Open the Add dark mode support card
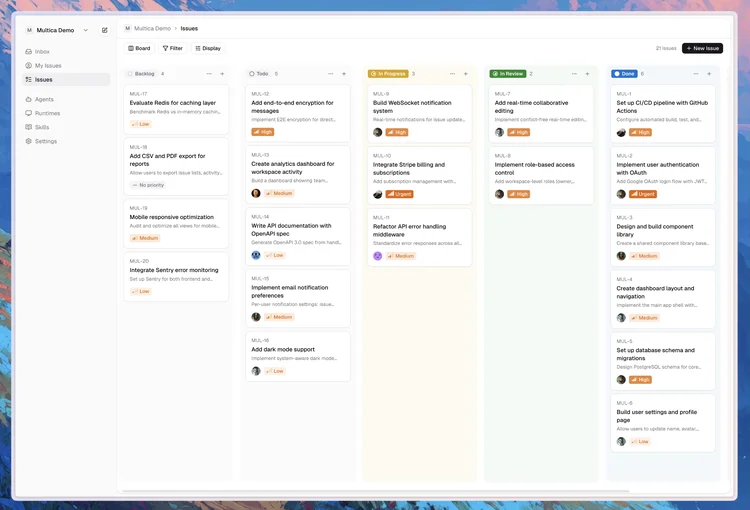Image resolution: width=750 pixels, height=510 pixels. (x=298, y=357)
